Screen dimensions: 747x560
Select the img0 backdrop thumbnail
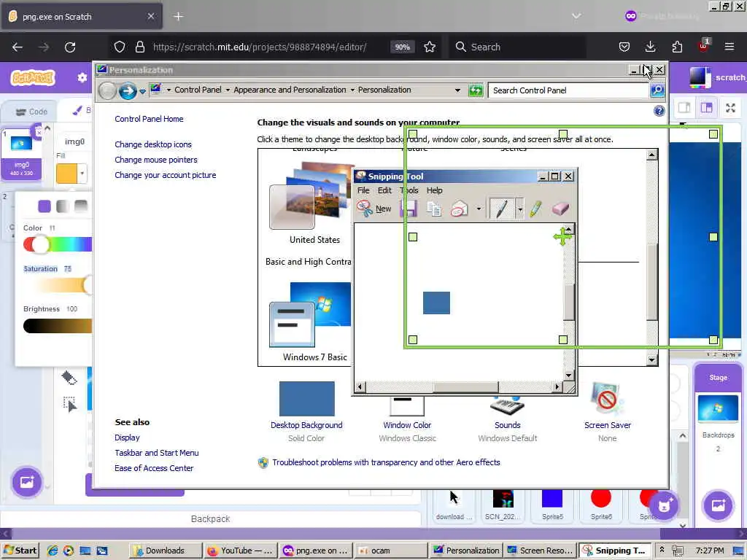pos(21,155)
